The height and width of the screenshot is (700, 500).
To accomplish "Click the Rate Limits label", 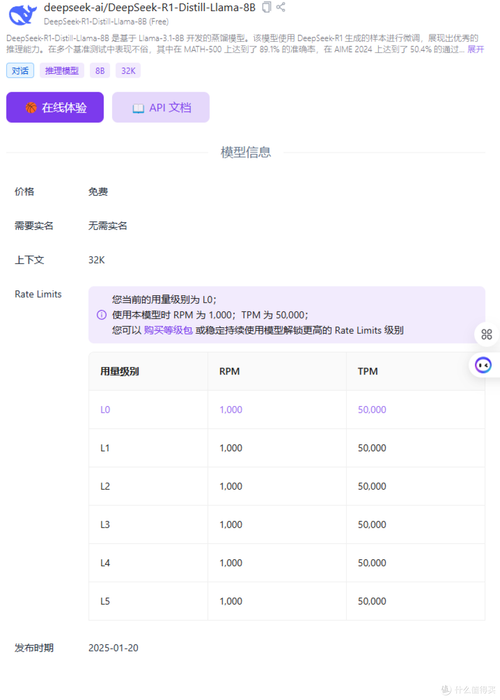I will (x=38, y=294).
